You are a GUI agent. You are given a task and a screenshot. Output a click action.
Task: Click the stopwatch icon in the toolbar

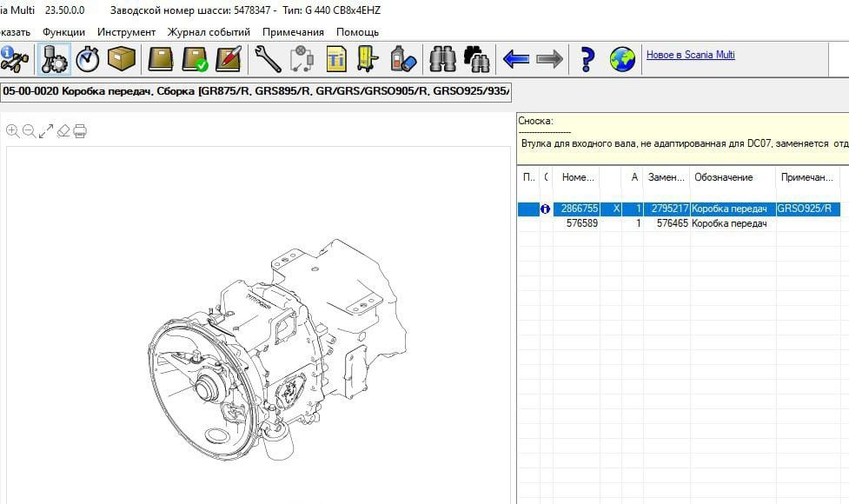point(88,59)
